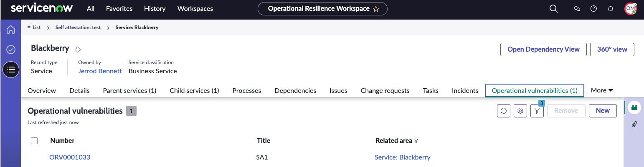This screenshot has width=644, height=167.
Task: Switch to the Issues tab
Action: (x=338, y=90)
